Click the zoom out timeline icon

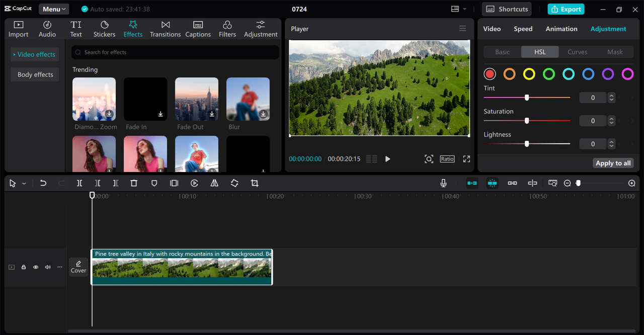(x=567, y=183)
